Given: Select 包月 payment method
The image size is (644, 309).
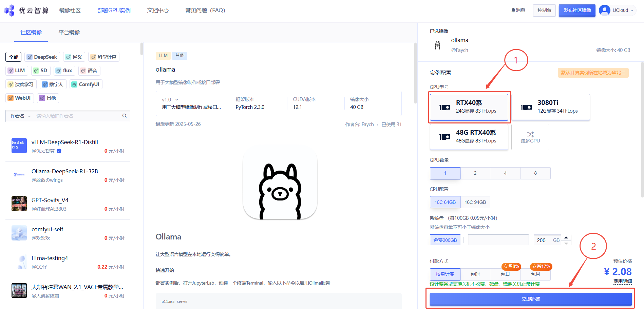Looking at the screenshot, I should pyautogui.click(x=535, y=274).
